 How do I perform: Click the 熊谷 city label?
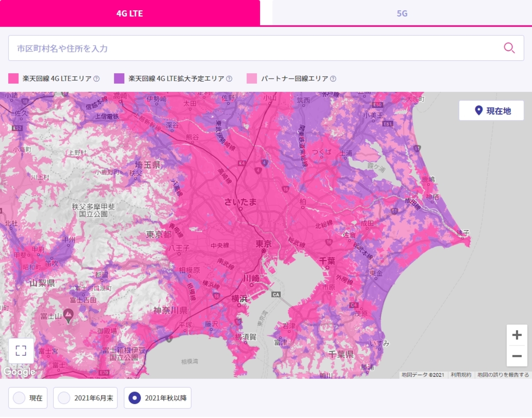(x=192, y=137)
